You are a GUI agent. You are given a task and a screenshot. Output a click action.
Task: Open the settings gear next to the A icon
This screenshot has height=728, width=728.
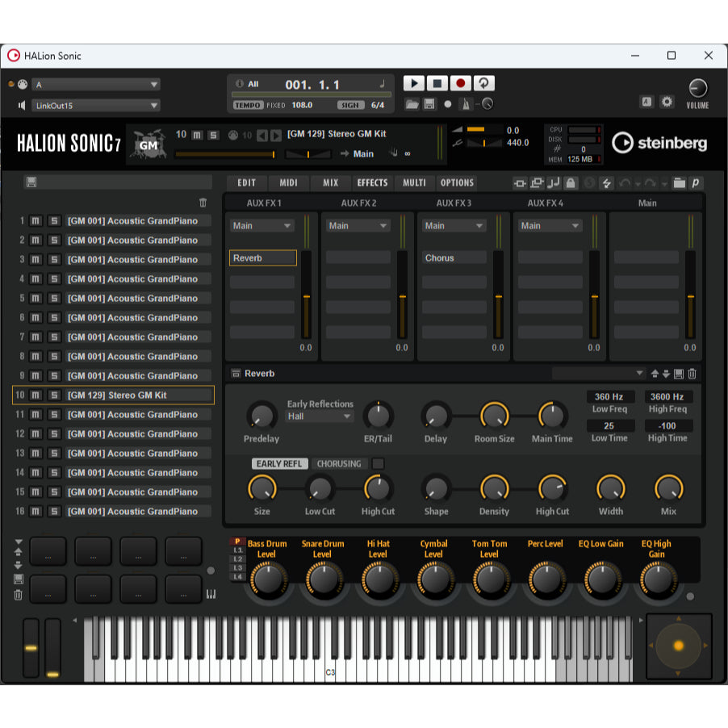pyautogui.click(x=667, y=103)
